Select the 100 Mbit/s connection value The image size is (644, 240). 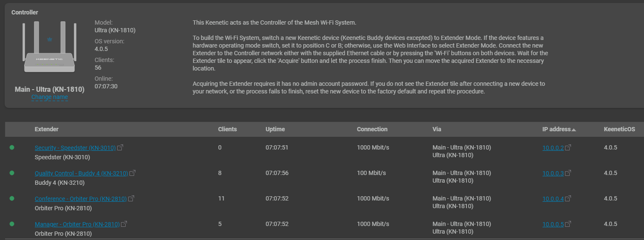(371, 173)
